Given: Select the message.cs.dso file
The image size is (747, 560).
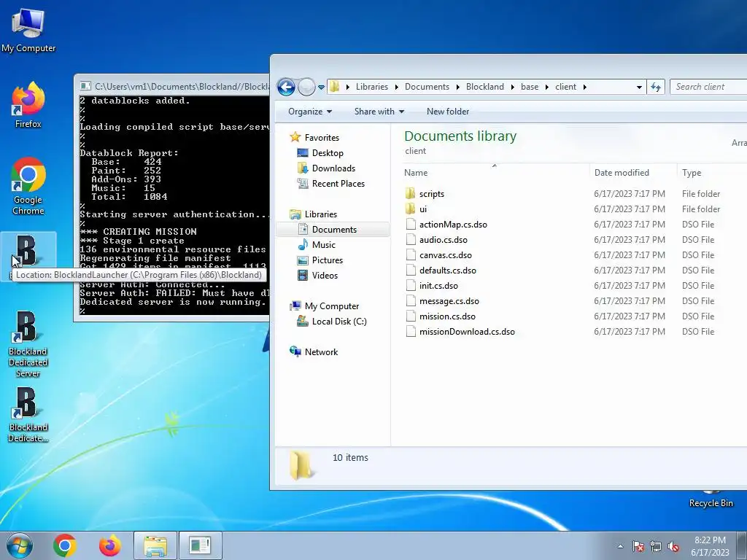Looking at the screenshot, I should click(449, 301).
